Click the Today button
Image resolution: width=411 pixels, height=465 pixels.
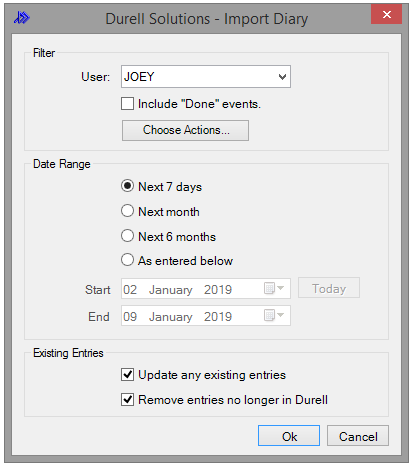[x=329, y=288]
